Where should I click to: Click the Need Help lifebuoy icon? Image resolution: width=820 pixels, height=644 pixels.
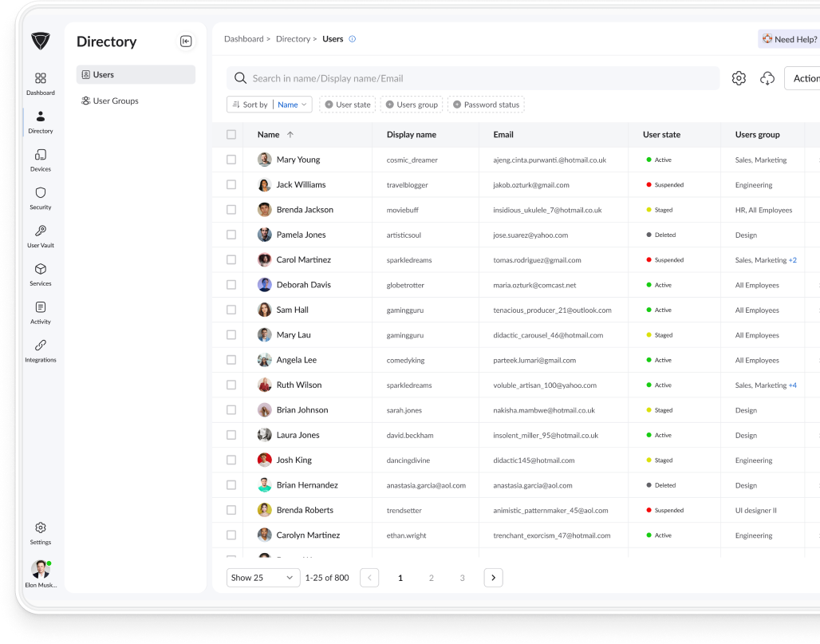tap(767, 39)
